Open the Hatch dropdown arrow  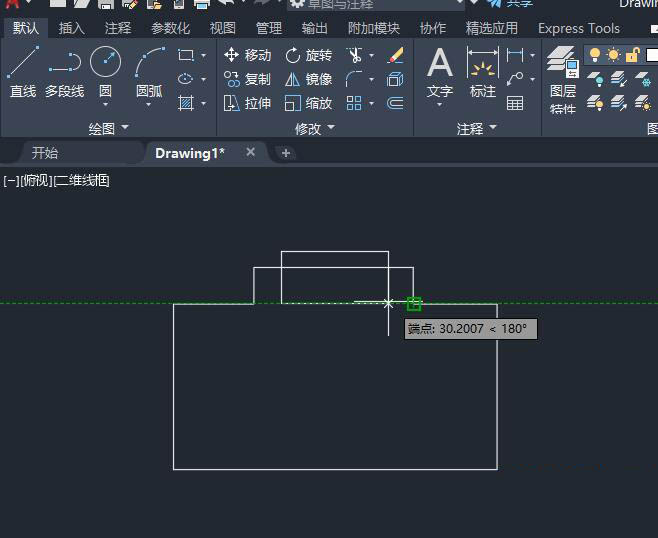(x=204, y=103)
